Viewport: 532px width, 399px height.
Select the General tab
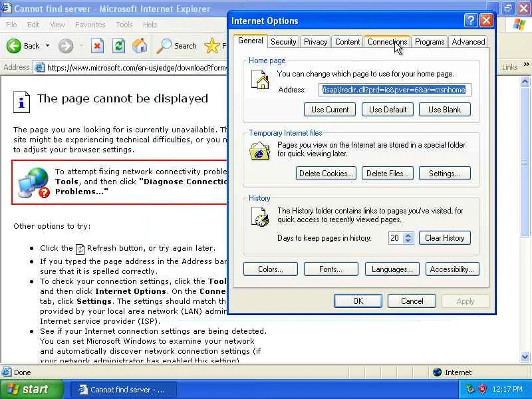[251, 41]
